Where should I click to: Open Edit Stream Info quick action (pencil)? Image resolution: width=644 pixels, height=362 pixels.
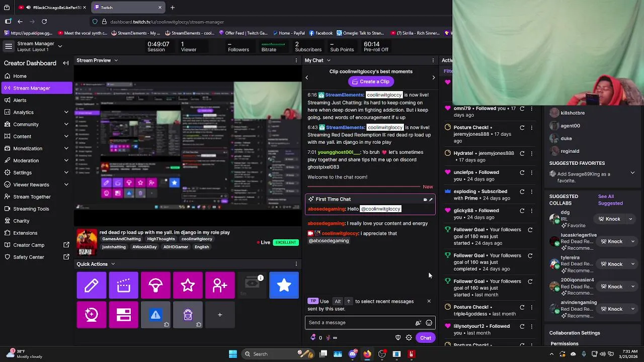click(91, 285)
